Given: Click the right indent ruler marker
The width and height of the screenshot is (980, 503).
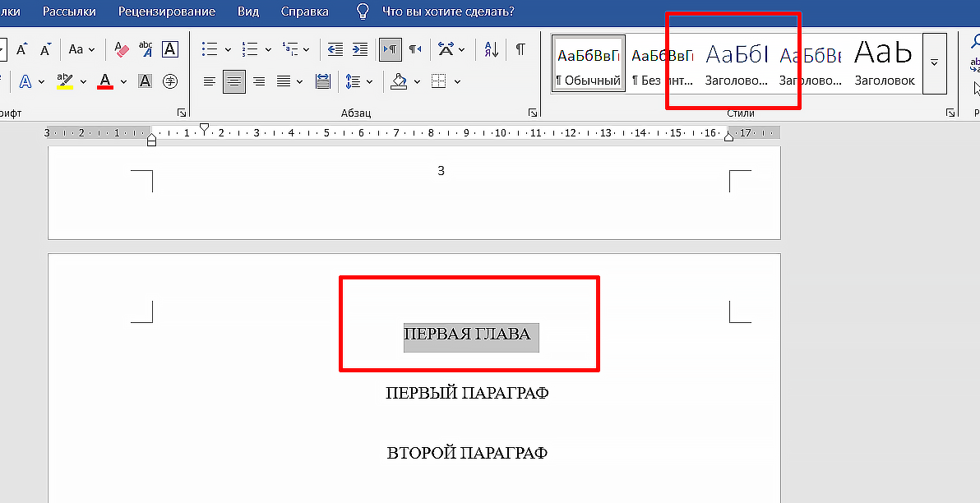Looking at the screenshot, I should (x=728, y=136).
